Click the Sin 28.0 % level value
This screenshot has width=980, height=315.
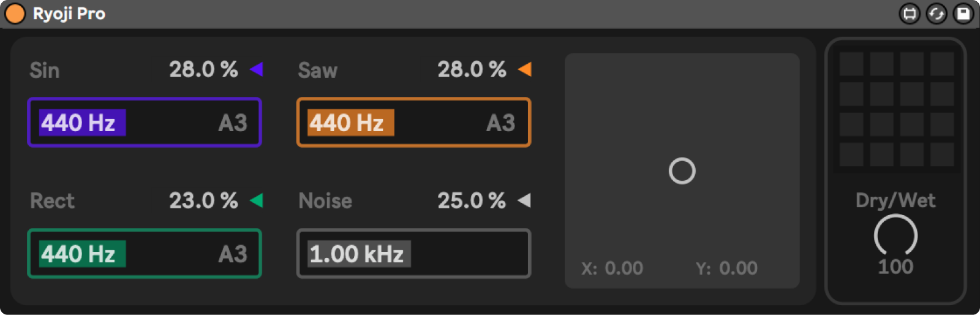[203, 70]
